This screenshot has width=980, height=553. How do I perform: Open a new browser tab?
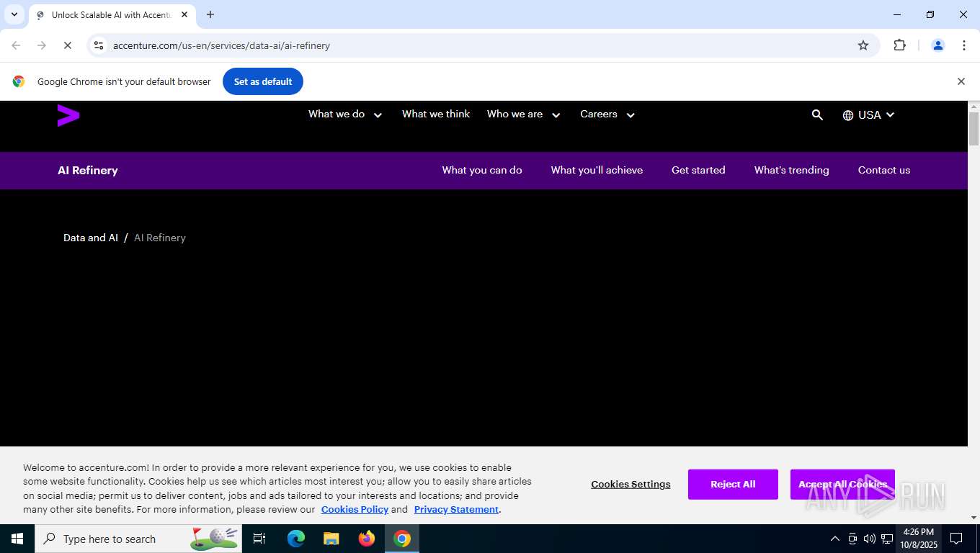(210, 14)
